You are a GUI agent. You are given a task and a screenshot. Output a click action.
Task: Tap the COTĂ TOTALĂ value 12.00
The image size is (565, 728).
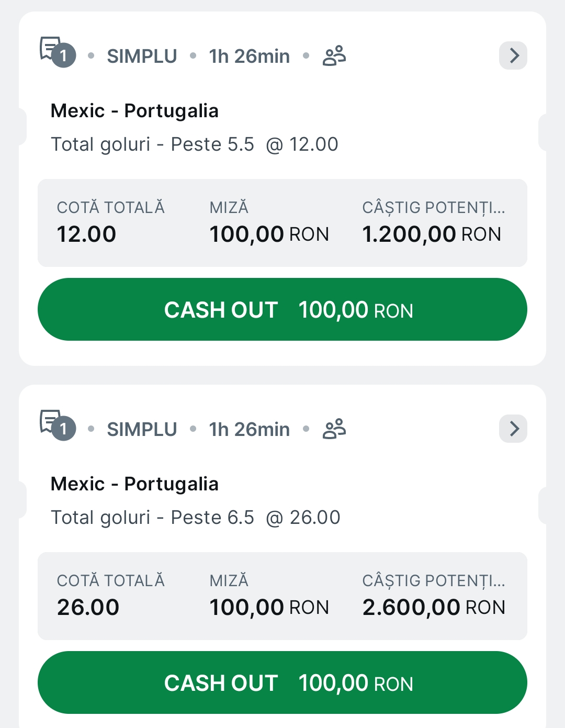[x=86, y=234]
